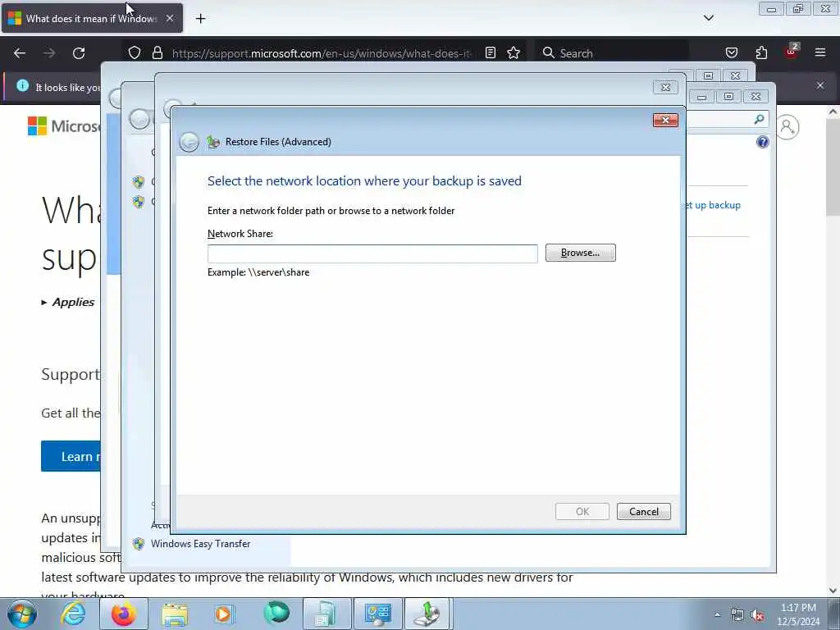This screenshot has width=840, height=630.
Task: Open the Firefox hamburger menu
Action: pyautogui.click(x=820, y=52)
